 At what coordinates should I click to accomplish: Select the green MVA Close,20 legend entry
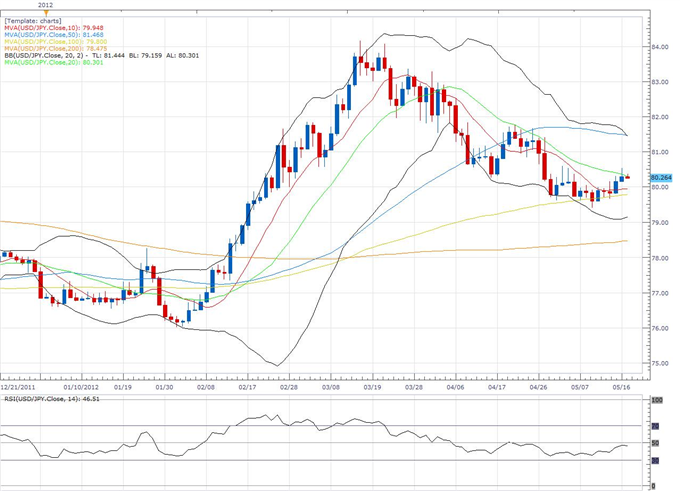(x=54, y=62)
